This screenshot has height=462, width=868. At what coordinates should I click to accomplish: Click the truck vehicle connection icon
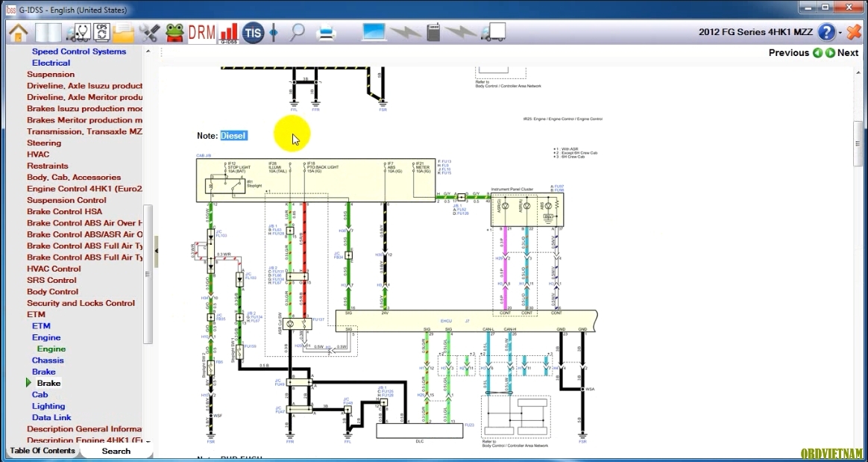coord(493,32)
